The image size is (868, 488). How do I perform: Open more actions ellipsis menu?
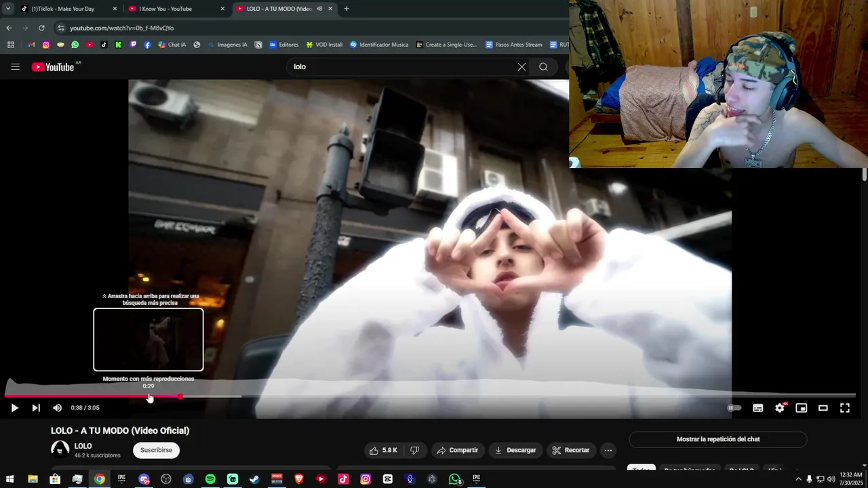coord(608,450)
